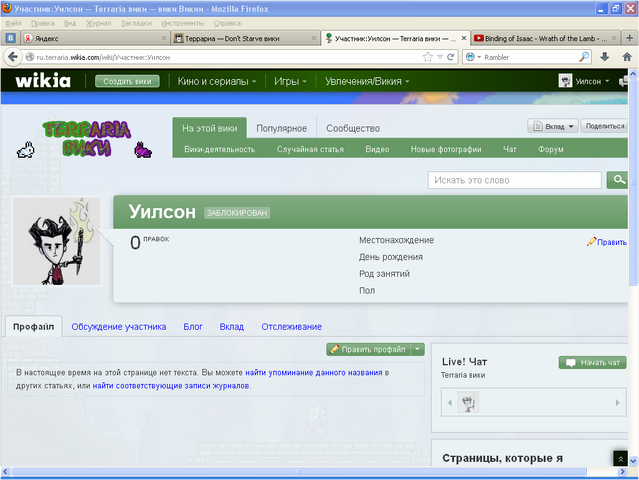Viewport: 639px width, 480px height.
Task: Close the Binding of Isaac tab
Action: [x=614, y=38]
